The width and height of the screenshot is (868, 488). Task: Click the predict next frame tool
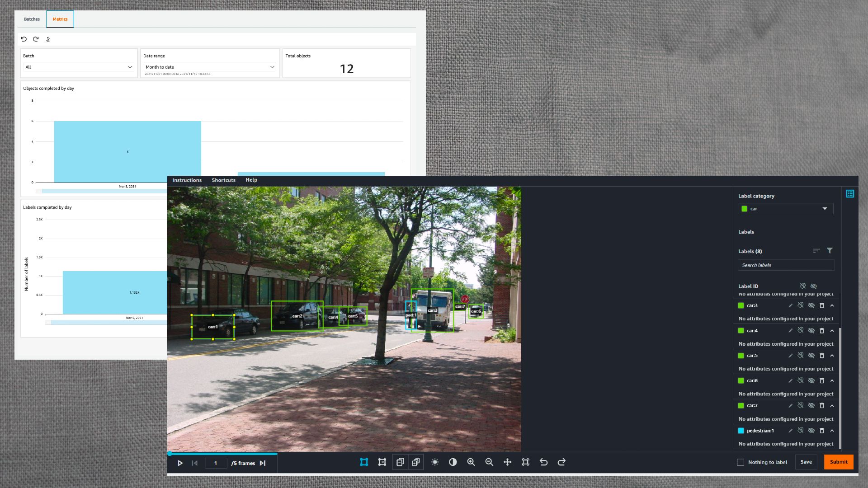coord(382,462)
